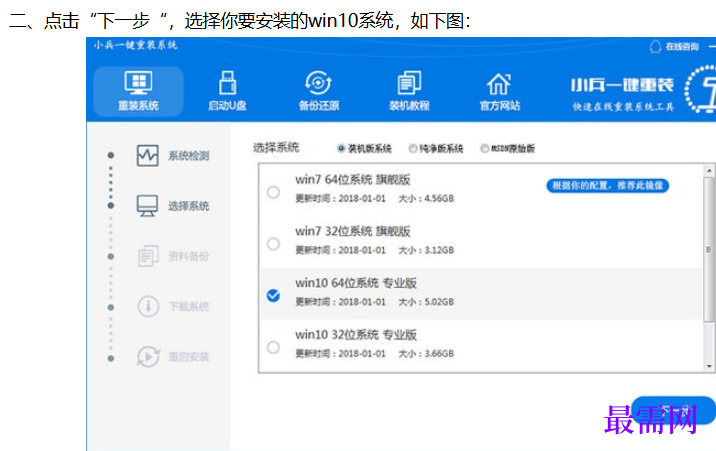This screenshot has width=716, height=451.
Task: Click the win10 64位系统 专业版 title
Action: [x=356, y=283]
